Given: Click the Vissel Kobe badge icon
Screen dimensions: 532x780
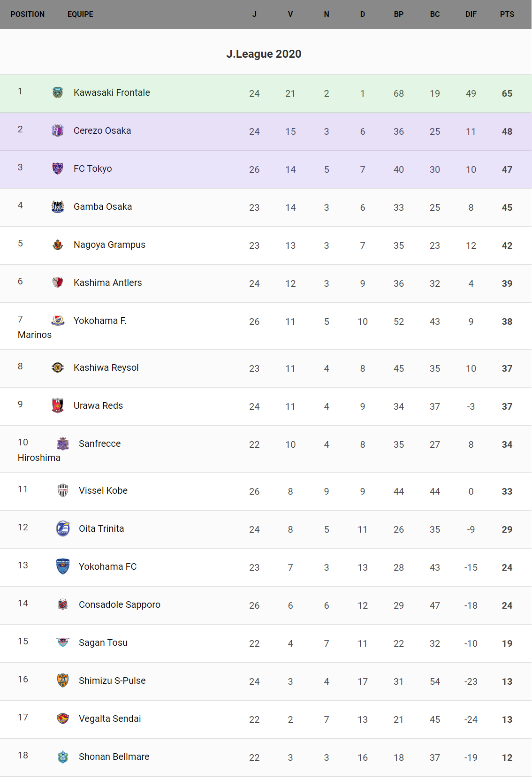Looking at the screenshot, I should point(63,490).
